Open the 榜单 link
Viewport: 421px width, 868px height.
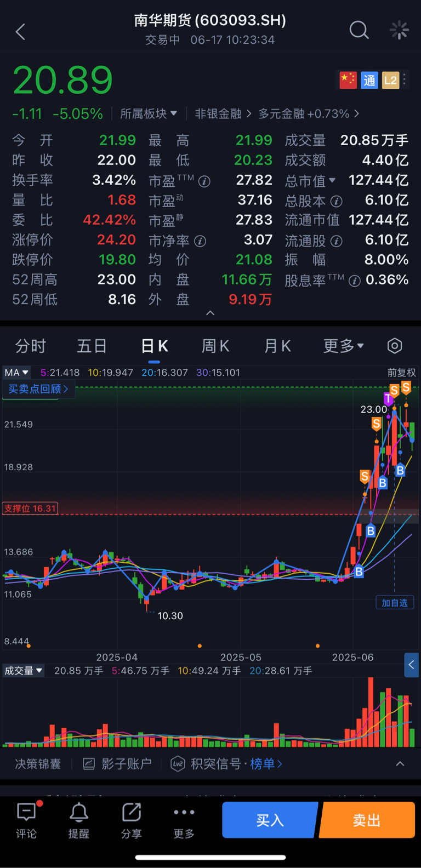pos(266,764)
